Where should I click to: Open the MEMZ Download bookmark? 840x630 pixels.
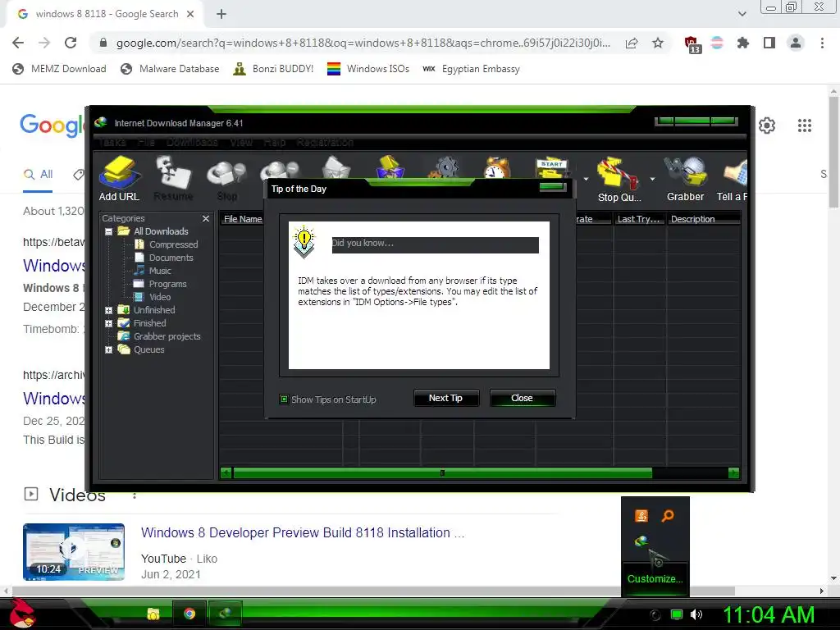coord(59,69)
